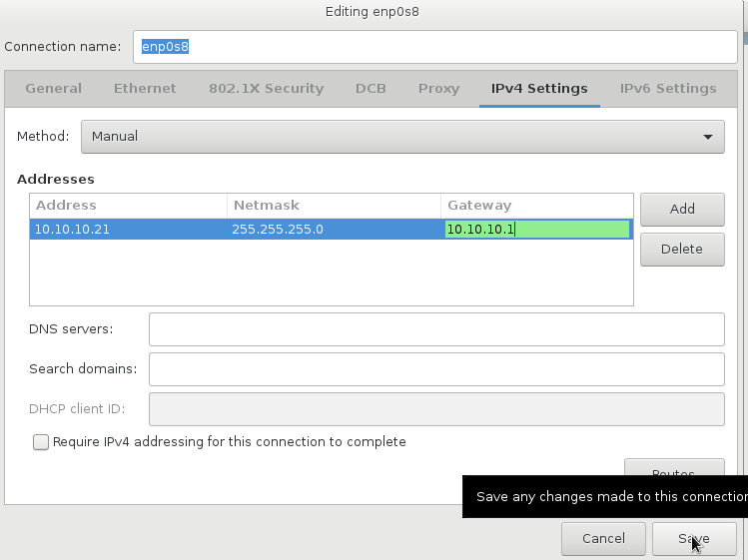Image resolution: width=748 pixels, height=560 pixels.
Task: Switch to the General tab
Action: (53, 89)
